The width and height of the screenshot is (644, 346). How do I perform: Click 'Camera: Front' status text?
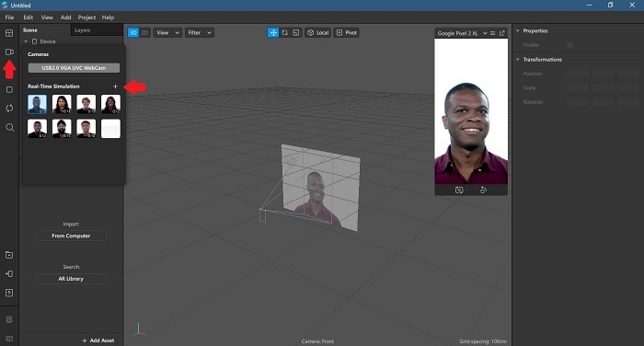coord(317,341)
